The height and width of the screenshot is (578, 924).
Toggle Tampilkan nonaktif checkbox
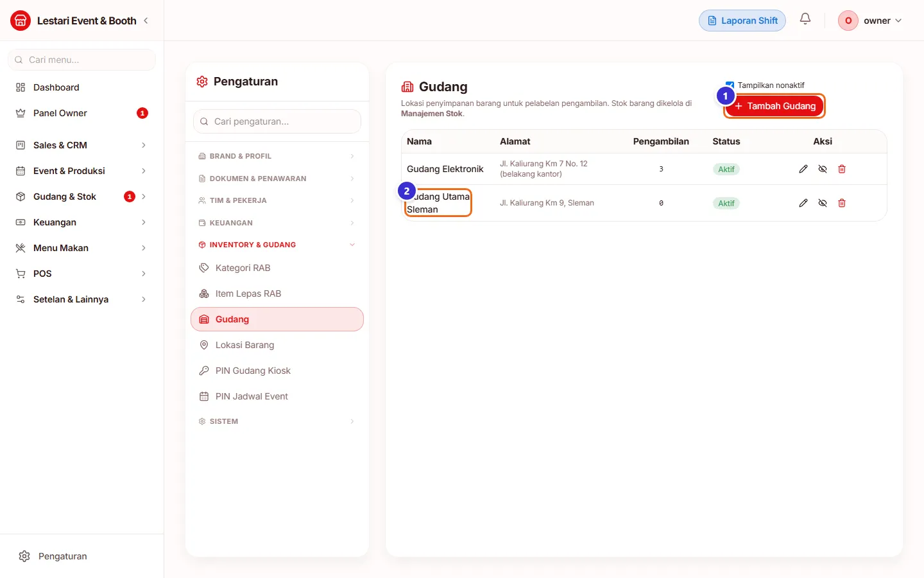(x=730, y=85)
